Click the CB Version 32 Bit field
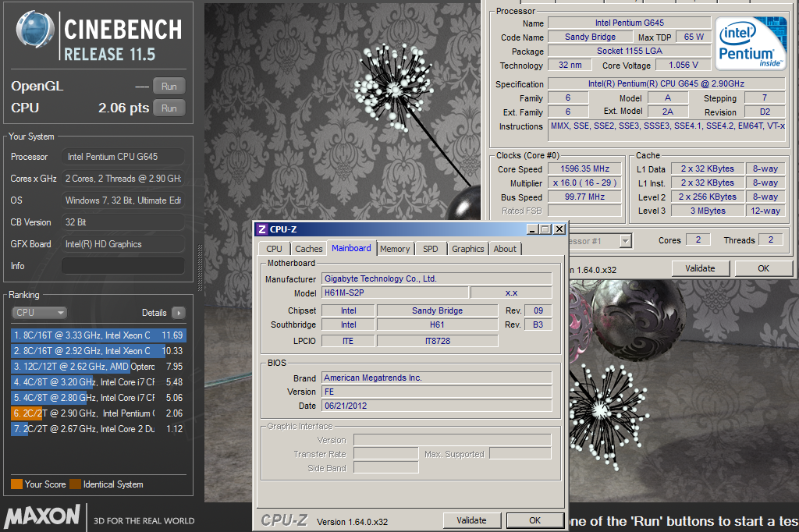This screenshot has width=799, height=532. [123, 222]
